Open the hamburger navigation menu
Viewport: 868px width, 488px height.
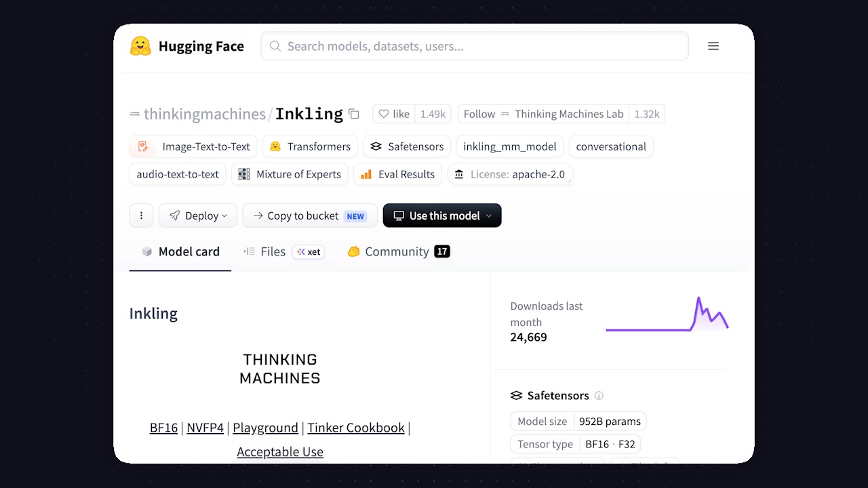tap(713, 46)
